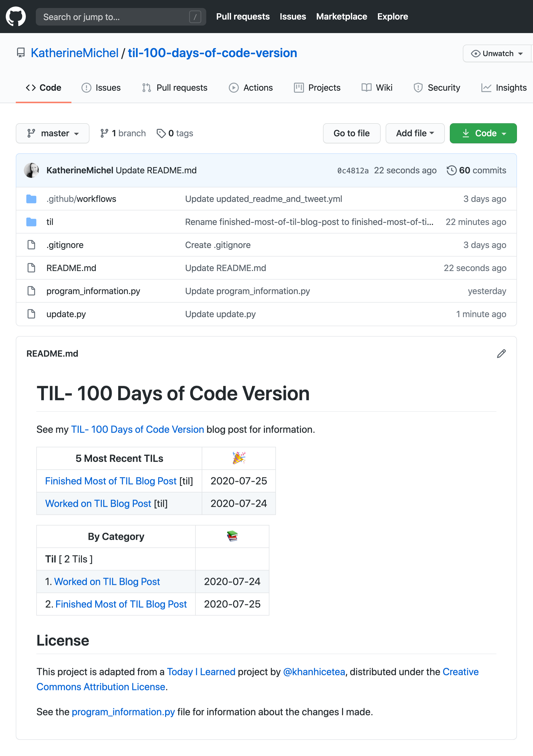Click the slash shortcut icon in search box

[195, 17]
